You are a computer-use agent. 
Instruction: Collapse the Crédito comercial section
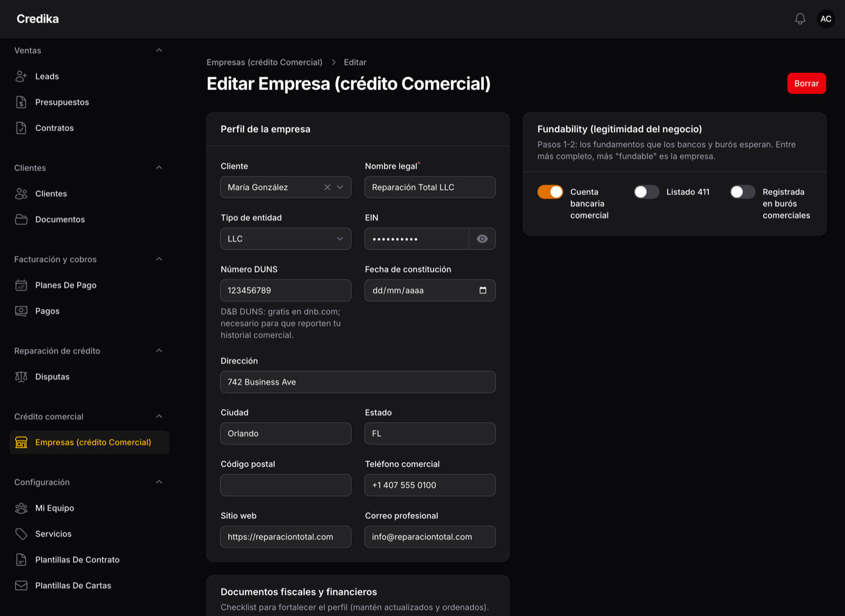tap(159, 417)
